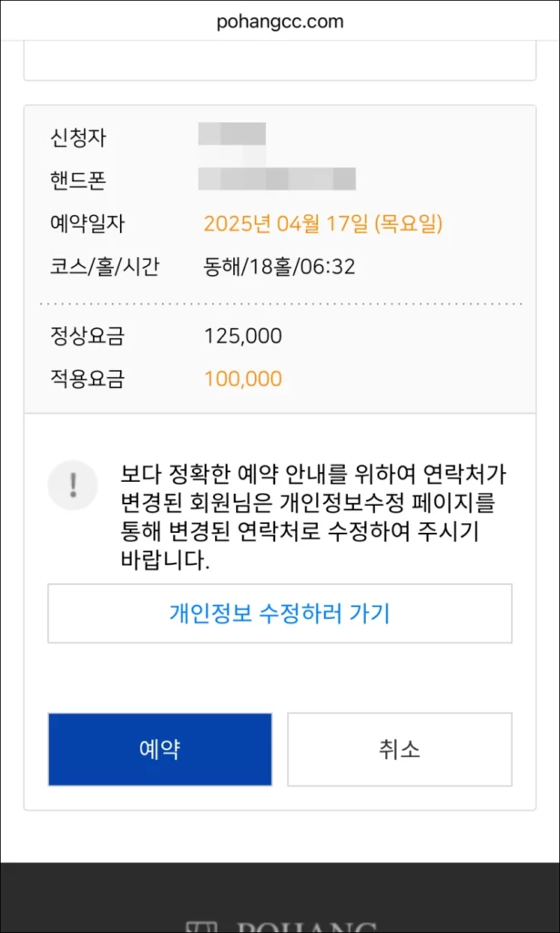Click the 예약일자 label

87,224
